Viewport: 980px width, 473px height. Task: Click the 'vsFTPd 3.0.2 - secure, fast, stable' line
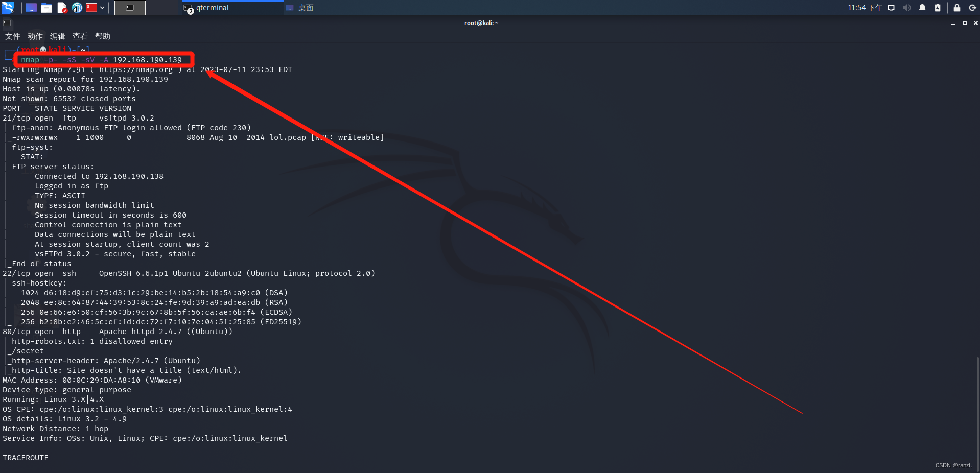click(115, 254)
